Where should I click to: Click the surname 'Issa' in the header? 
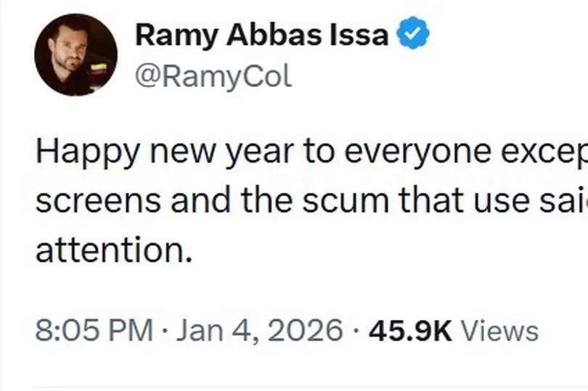coord(362,35)
